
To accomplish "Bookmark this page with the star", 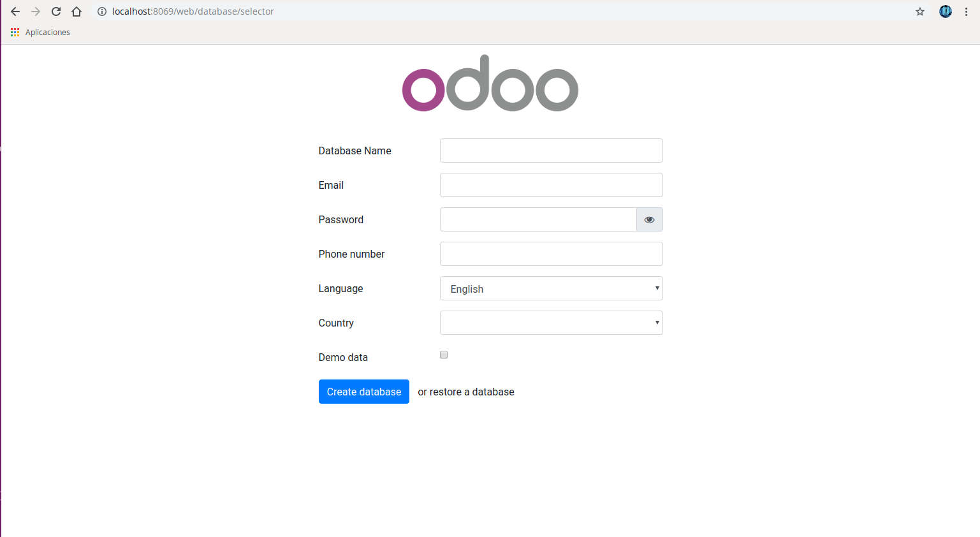I will (x=920, y=11).
